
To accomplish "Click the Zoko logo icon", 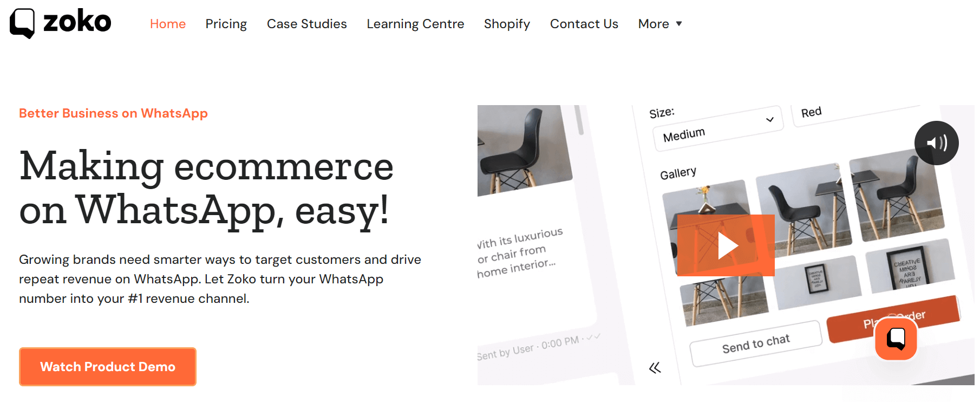I will click(22, 23).
